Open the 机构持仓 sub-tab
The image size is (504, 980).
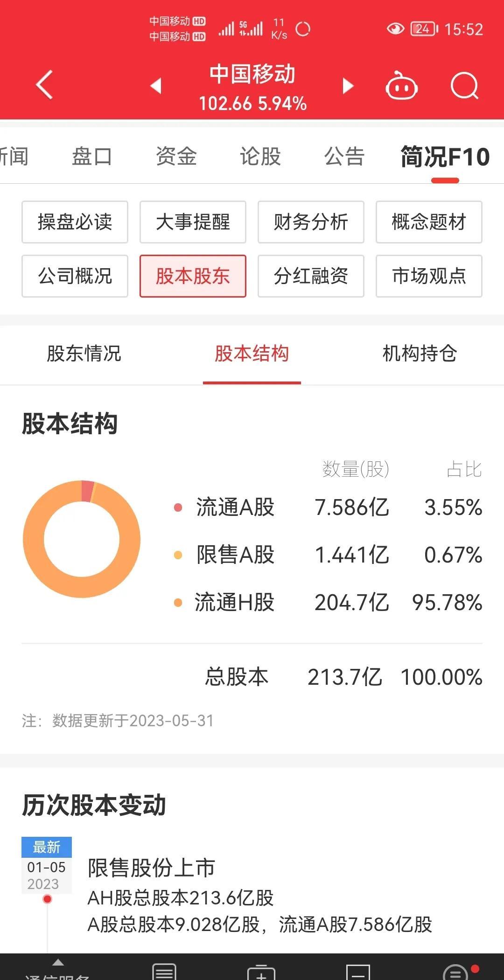(420, 354)
